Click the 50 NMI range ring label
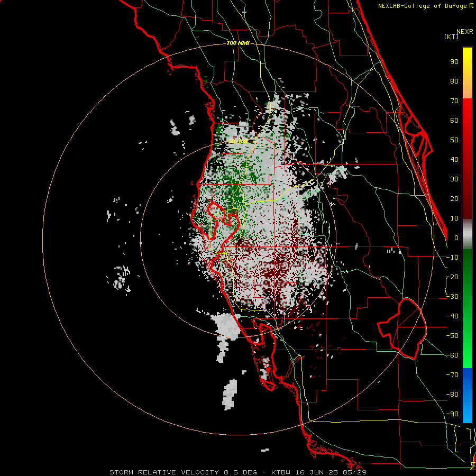The height and width of the screenshot is (476, 476). point(237,141)
